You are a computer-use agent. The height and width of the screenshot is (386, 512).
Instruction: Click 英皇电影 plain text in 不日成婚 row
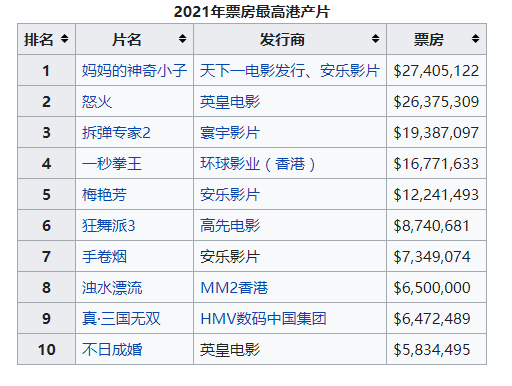[230, 350]
